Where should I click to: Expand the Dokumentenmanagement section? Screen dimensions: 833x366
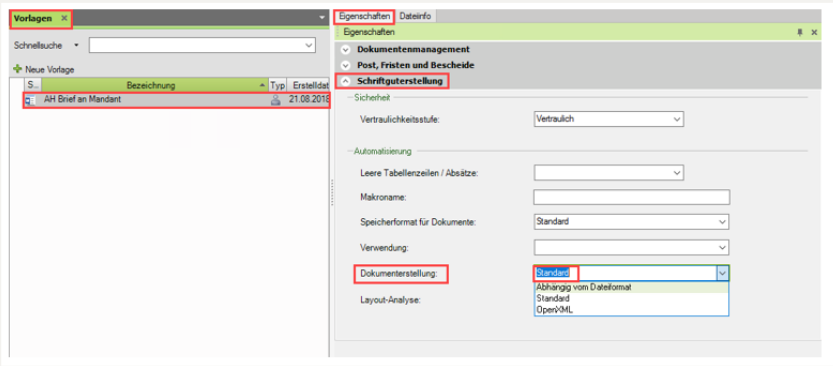346,49
